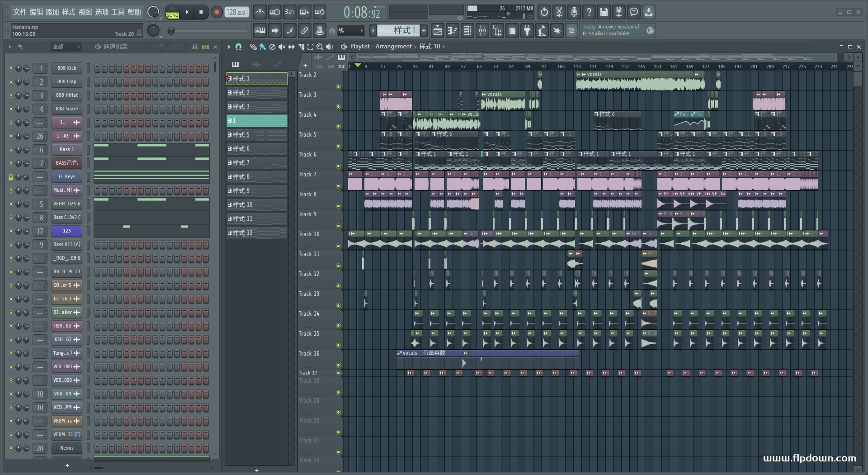
Task: Toggle step editing mode icon
Action: [290, 31]
